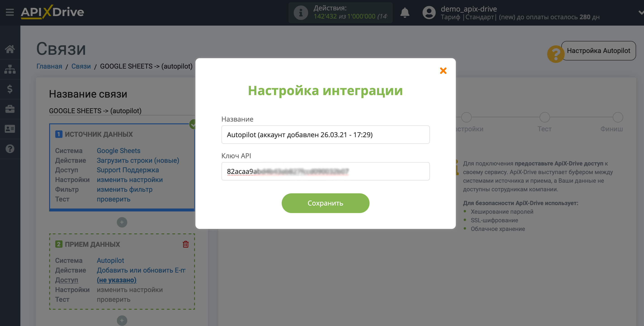Add a step below the data receiver

click(122, 320)
